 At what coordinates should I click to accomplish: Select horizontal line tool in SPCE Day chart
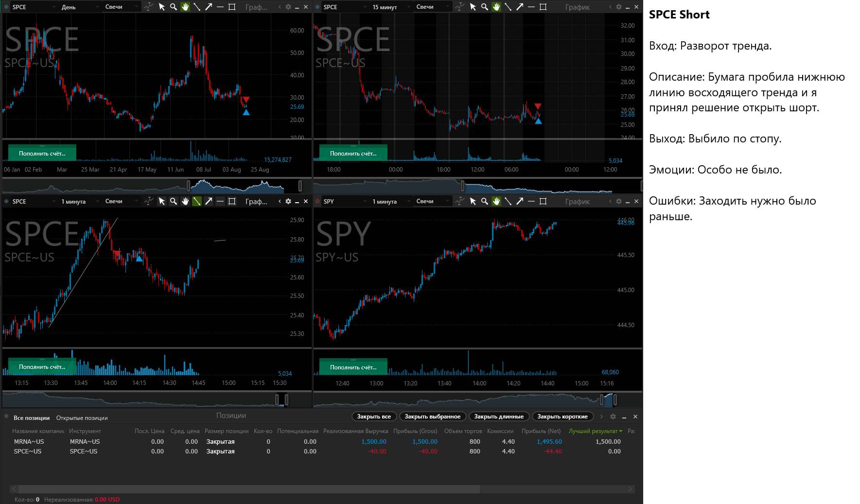(x=220, y=7)
